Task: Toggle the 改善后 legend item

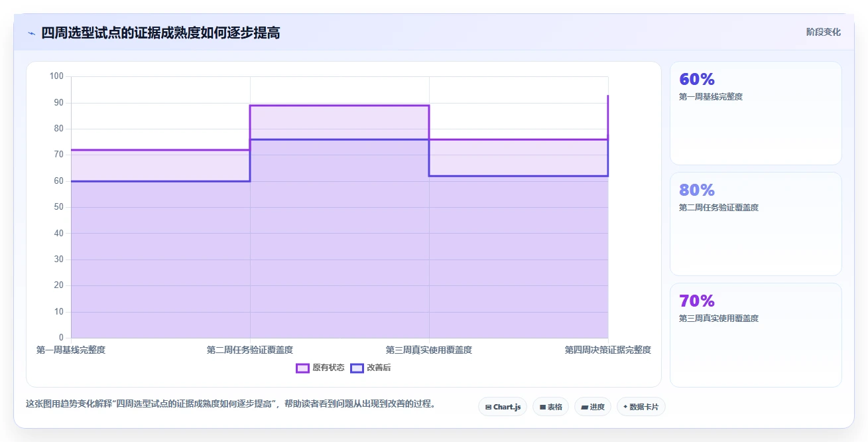Action: tap(371, 368)
